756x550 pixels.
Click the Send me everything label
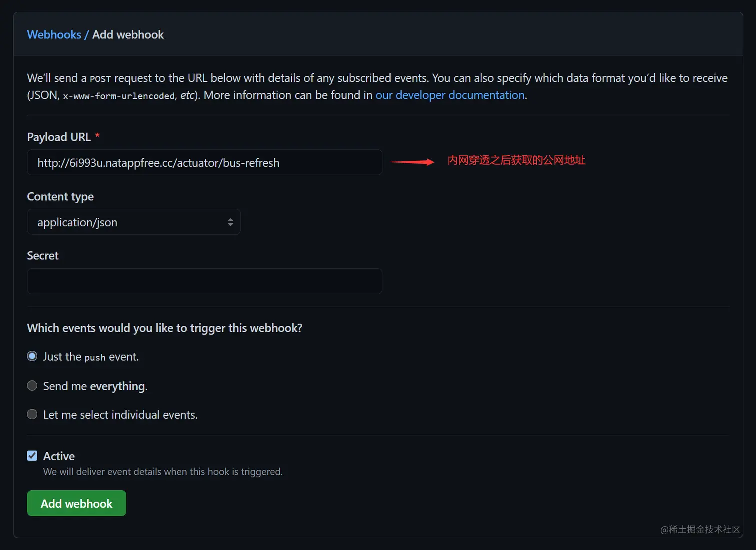point(95,386)
